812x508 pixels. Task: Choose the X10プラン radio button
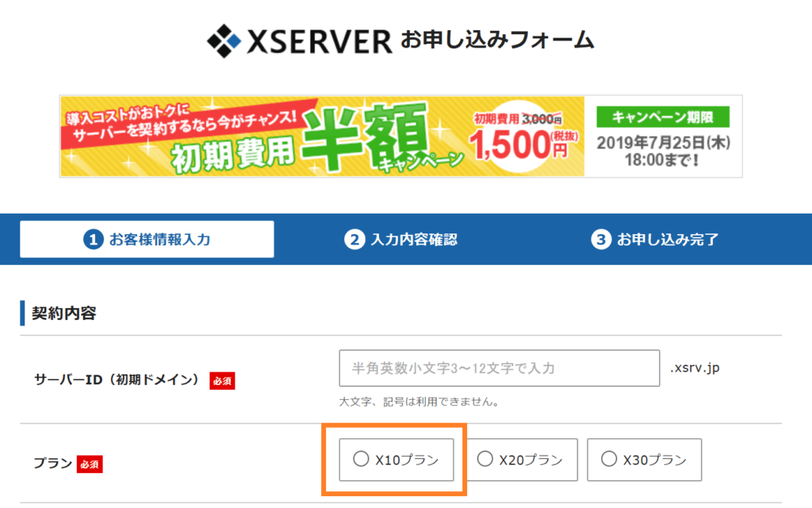point(361,459)
